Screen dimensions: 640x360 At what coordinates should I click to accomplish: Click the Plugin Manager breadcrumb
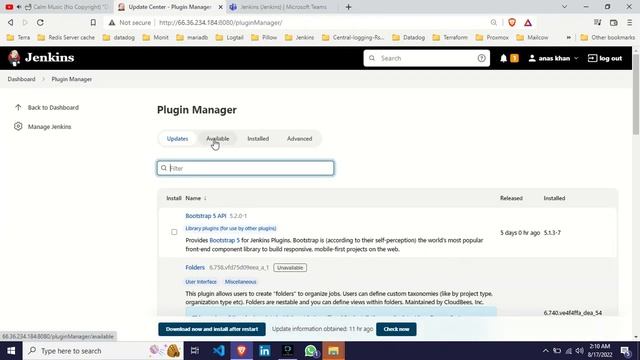pyautogui.click(x=71, y=79)
